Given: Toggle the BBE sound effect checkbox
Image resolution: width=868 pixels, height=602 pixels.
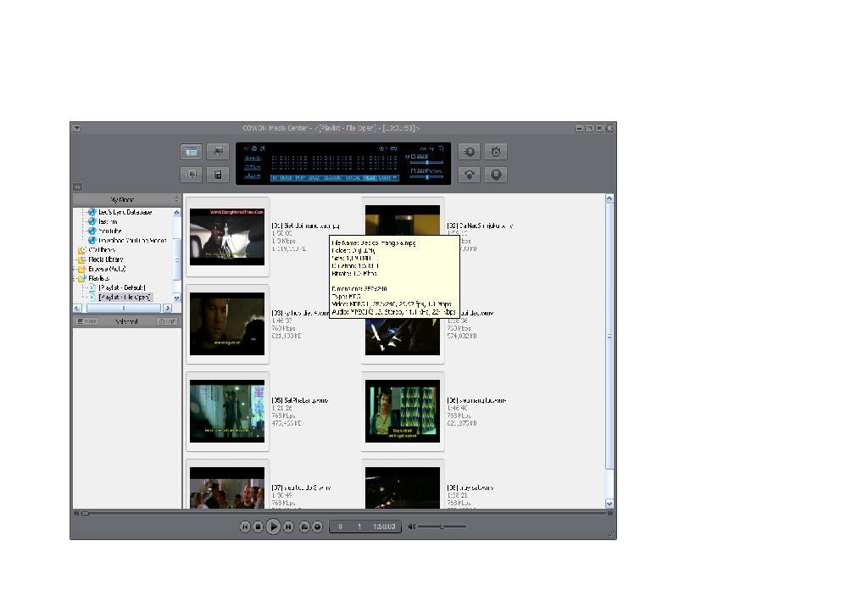Looking at the screenshot, I should pos(413,157).
